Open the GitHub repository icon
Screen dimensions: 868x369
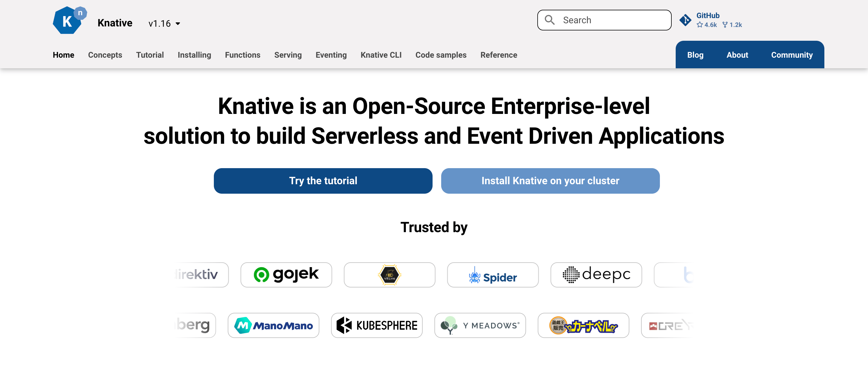coord(685,20)
